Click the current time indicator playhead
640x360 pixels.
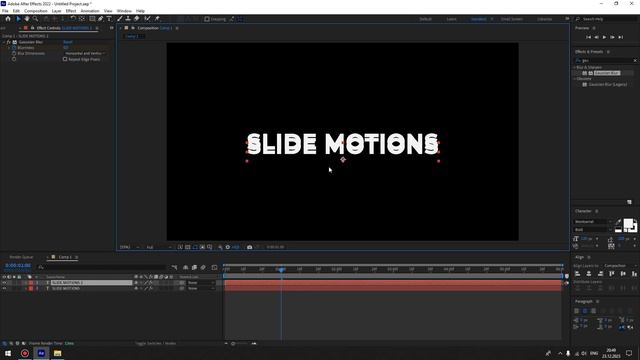tap(281, 269)
